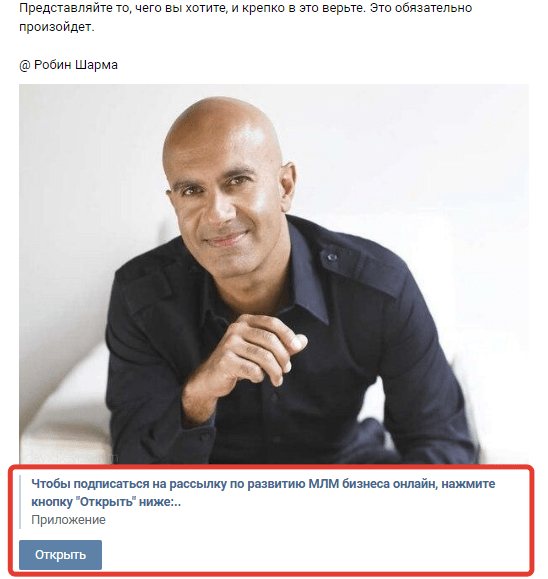Viewport: 548px width, 579px height.
Task: Click the blue "Открыть" button
Action: (x=61, y=555)
